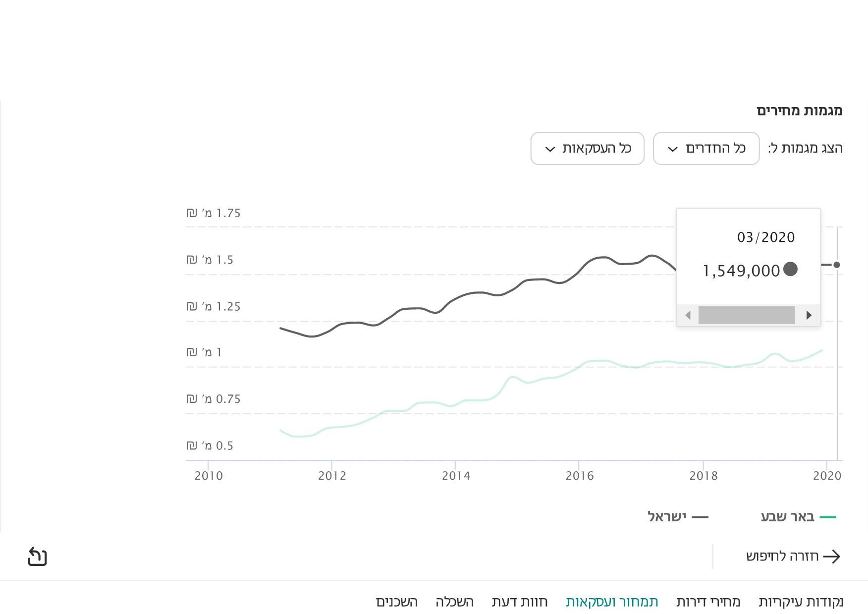
Task: Toggle the ישראל series in legend
Action: [678, 517]
